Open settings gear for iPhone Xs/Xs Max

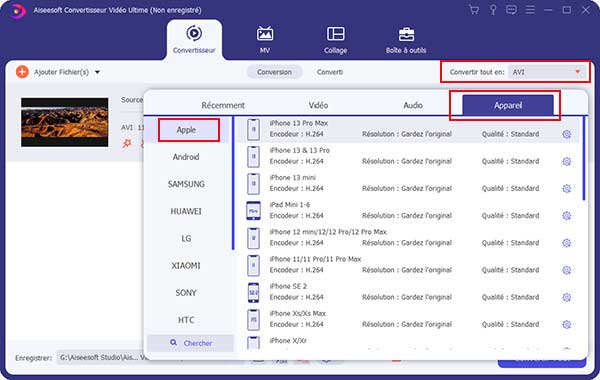pyautogui.click(x=567, y=324)
